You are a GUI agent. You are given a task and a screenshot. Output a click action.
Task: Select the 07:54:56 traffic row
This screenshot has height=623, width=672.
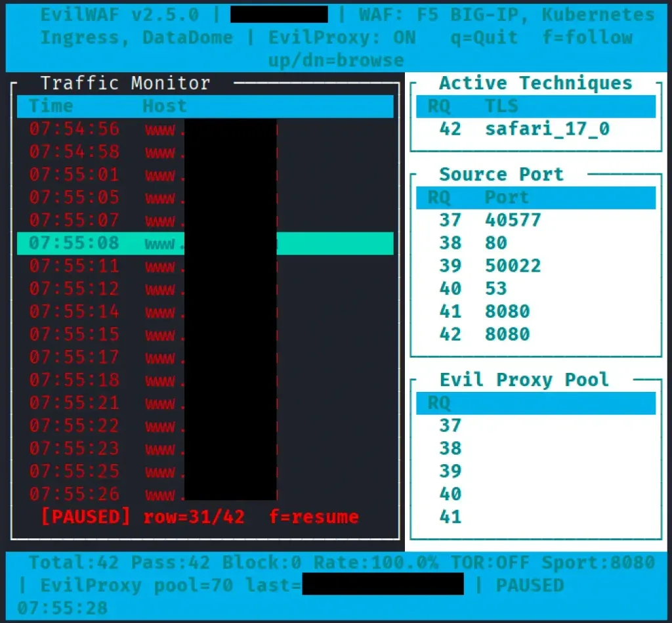pyautogui.click(x=205, y=129)
